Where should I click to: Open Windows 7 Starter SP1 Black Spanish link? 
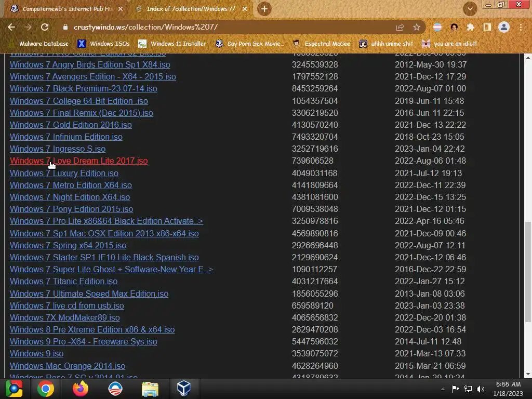104,257
